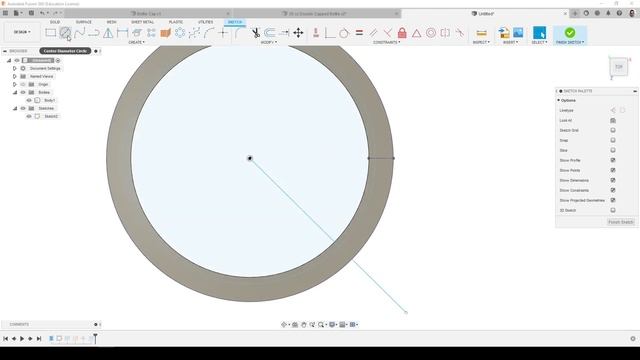Screen dimensions: 640x360
Task: Switch to the Solid ribbon tab
Action: 55,22
